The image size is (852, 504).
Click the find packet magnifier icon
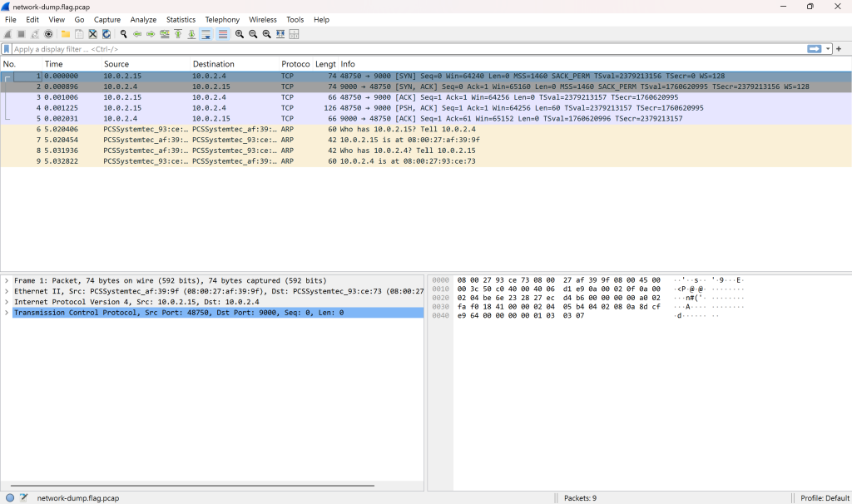point(124,34)
